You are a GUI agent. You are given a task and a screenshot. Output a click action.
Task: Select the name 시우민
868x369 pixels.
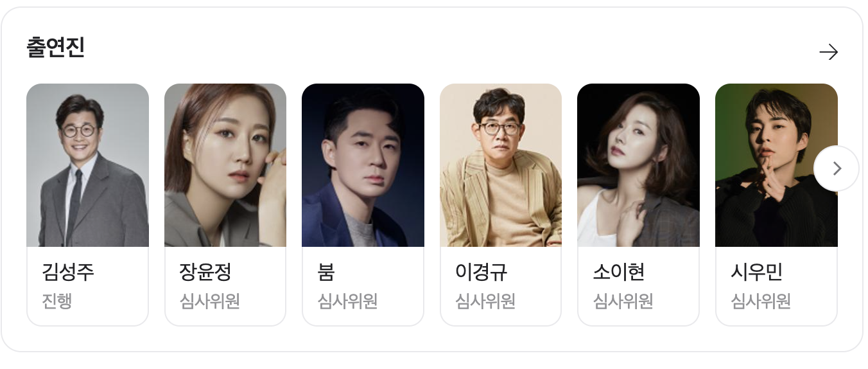click(756, 272)
